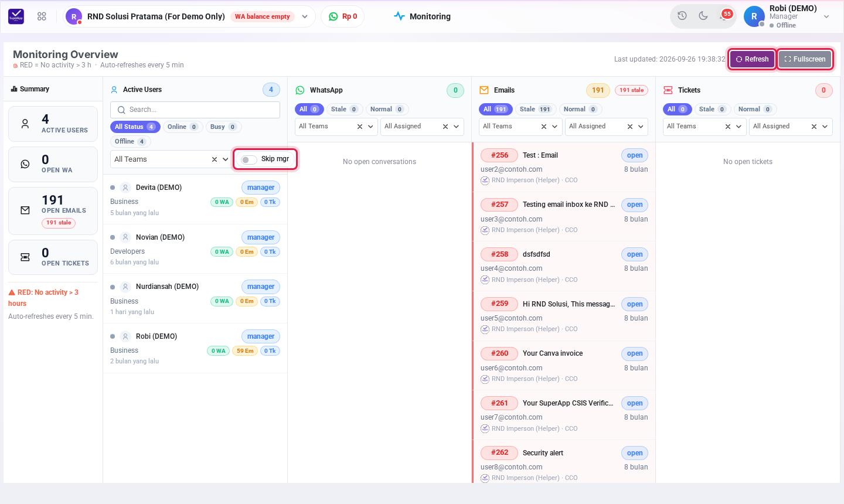The height and width of the screenshot is (504, 844).
Task: Click the 191 stale badge in Emails header
Action: pos(632,90)
